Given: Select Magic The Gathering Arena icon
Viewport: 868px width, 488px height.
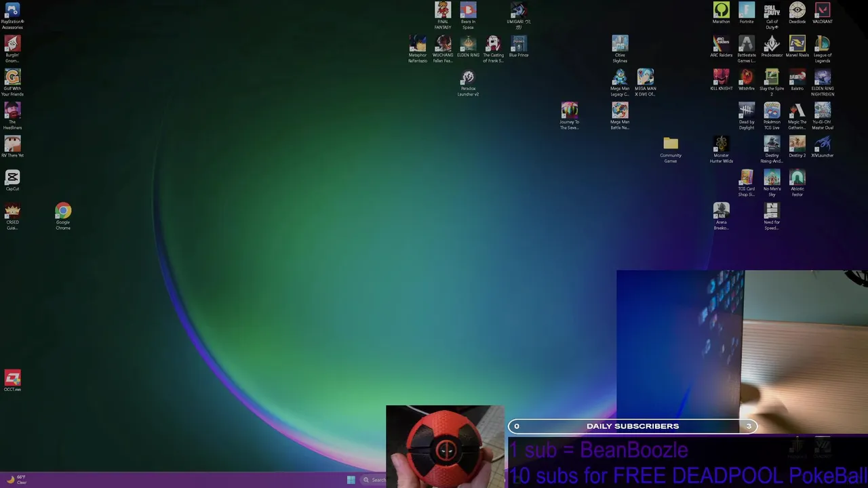Looking at the screenshot, I should tap(797, 116).
